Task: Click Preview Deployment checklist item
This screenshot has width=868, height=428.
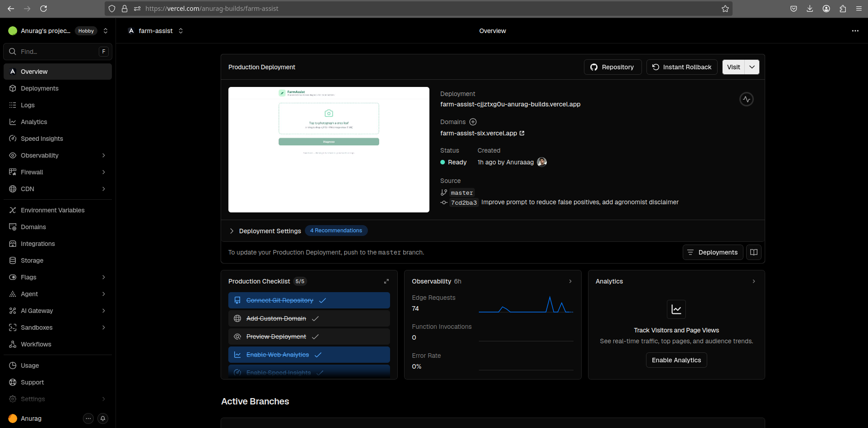Action: point(309,337)
